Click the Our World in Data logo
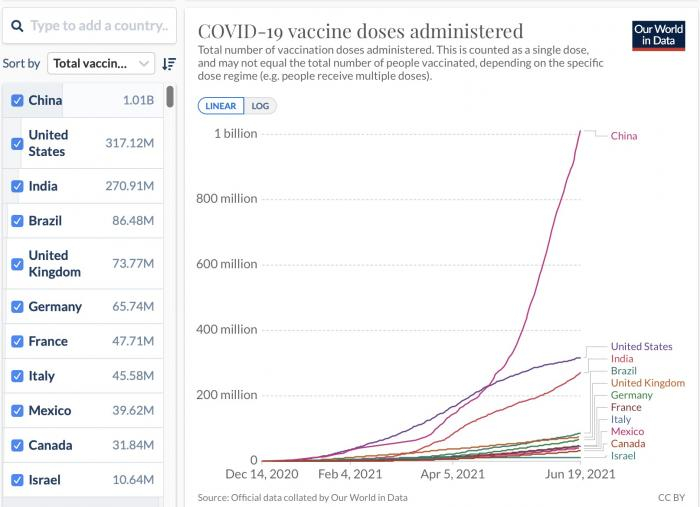700x507 pixels. click(658, 36)
